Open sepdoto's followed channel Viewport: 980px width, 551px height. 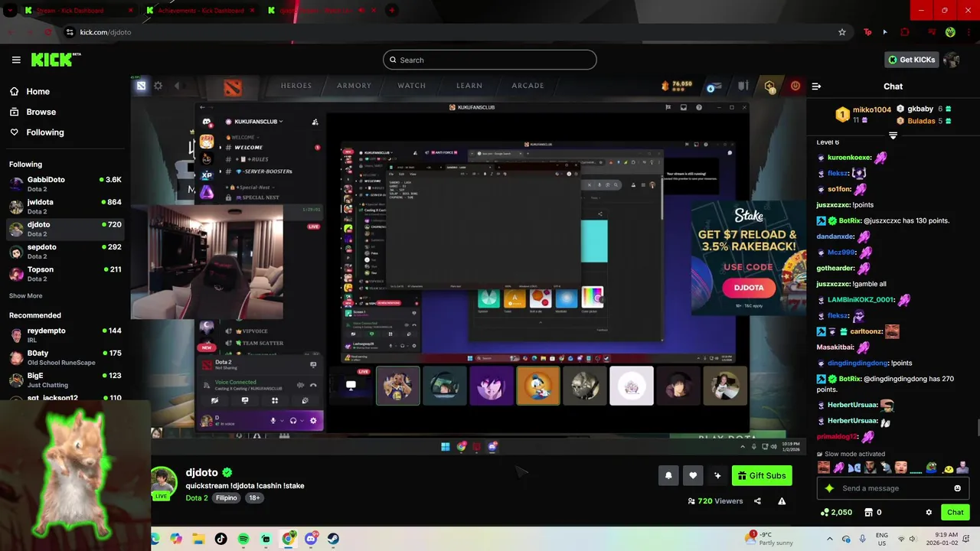65,251
